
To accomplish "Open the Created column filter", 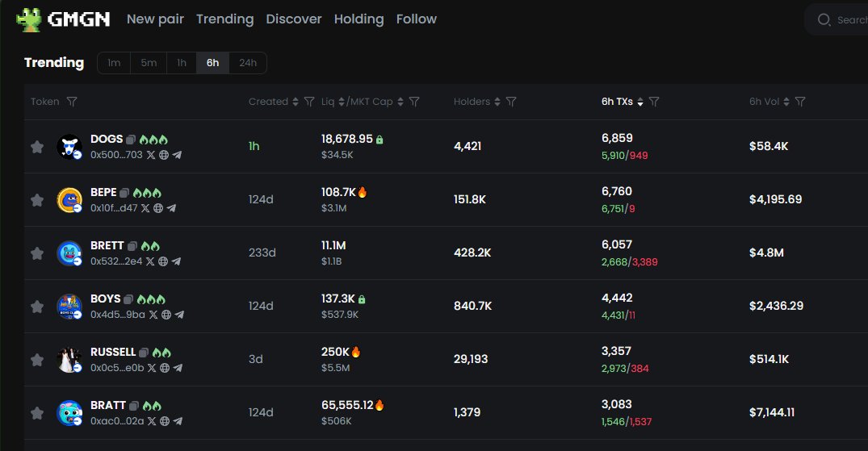I will (309, 102).
